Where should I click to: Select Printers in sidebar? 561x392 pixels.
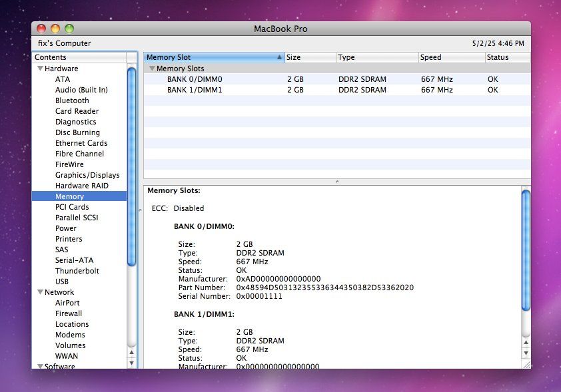[69, 239]
